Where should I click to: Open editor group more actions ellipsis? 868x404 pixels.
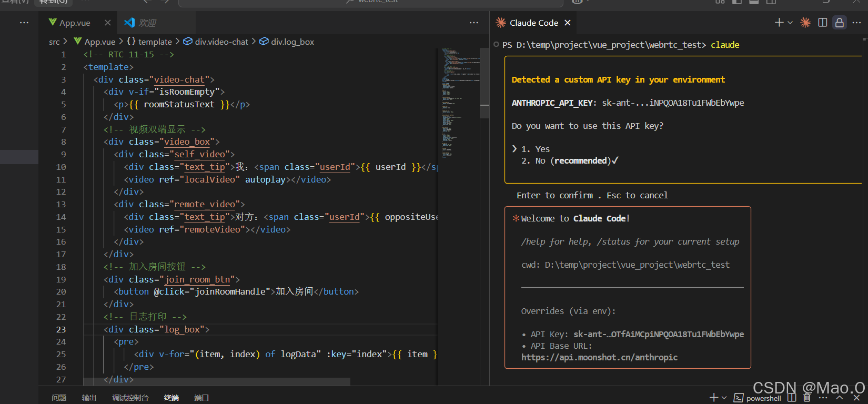[x=474, y=23]
